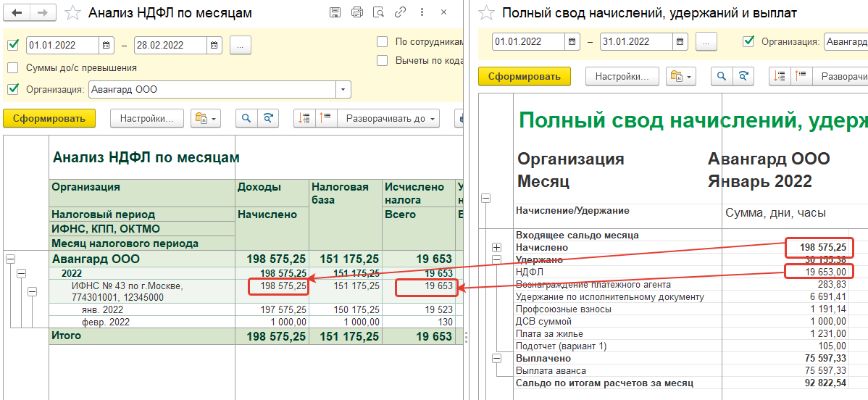Screen dimensions: 868x400
Task: Click Сформировать button in Анализ НДФЛ report
Action: 49,118
